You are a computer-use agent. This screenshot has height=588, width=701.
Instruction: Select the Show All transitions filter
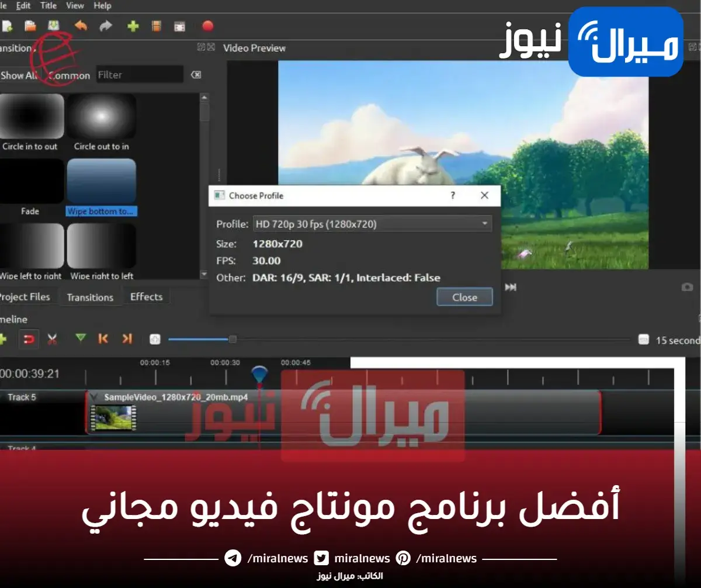coord(20,75)
